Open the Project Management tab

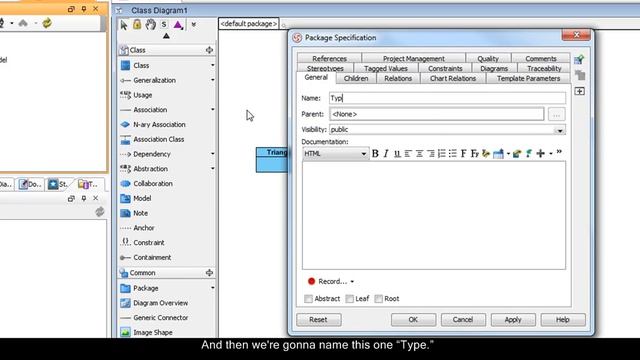coord(413,58)
